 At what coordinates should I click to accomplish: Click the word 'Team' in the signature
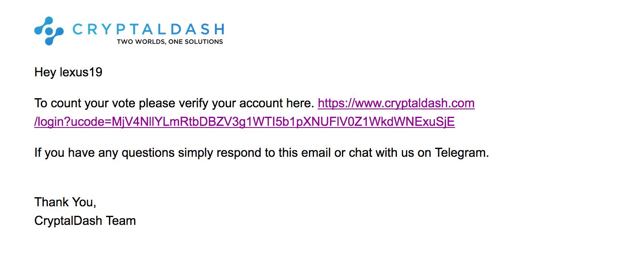pyautogui.click(x=121, y=221)
